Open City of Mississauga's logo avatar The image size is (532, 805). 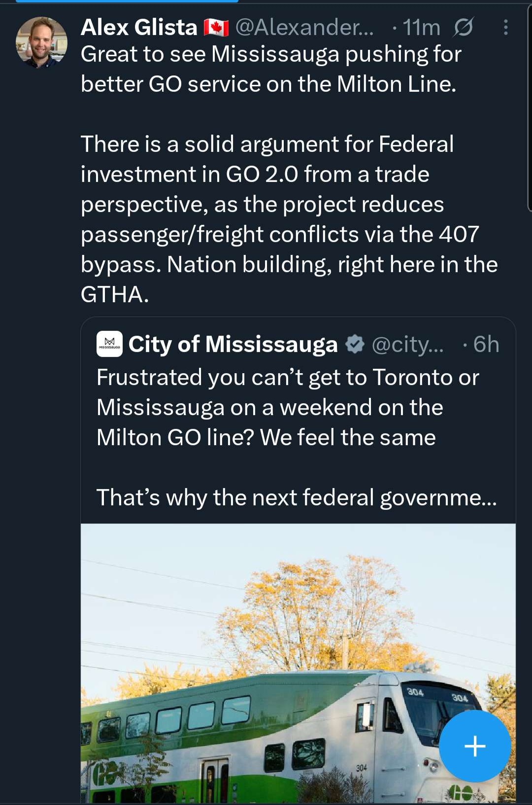coord(109,344)
